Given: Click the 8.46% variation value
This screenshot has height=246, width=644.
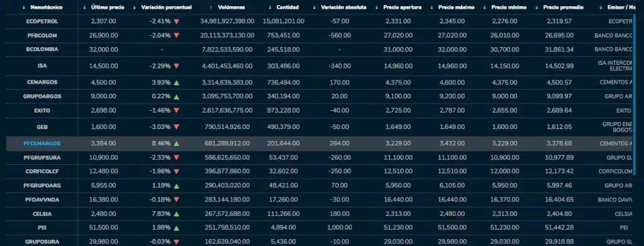Looking at the screenshot, I should click(161, 143).
